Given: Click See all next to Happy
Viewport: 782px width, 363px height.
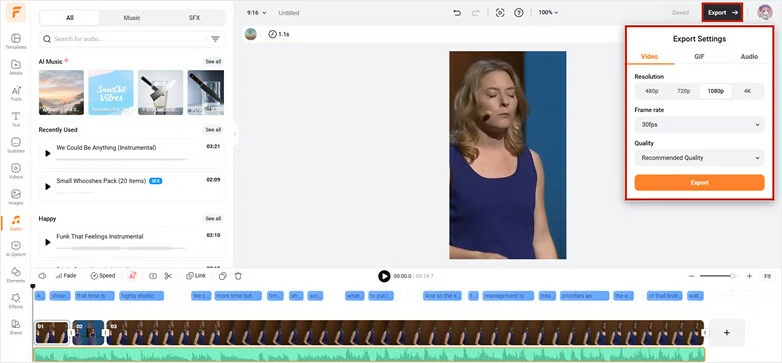Looking at the screenshot, I should pos(213,218).
